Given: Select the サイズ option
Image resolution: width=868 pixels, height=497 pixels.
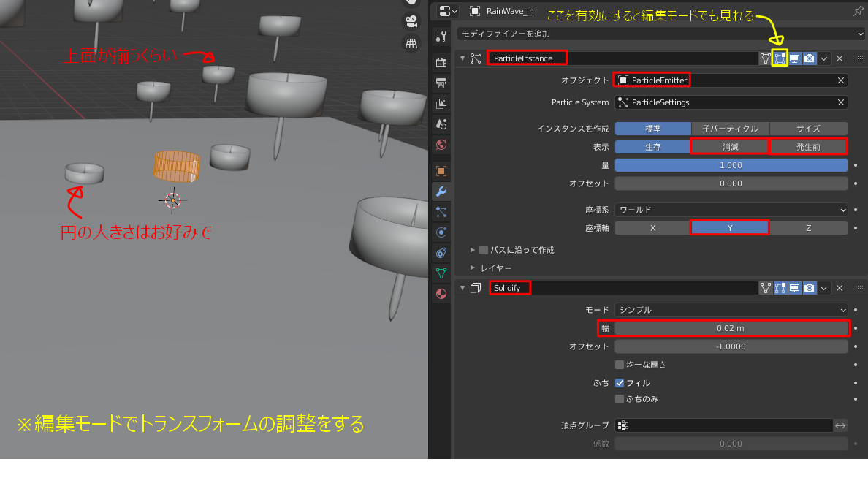Looking at the screenshot, I should click(x=808, y=128).
